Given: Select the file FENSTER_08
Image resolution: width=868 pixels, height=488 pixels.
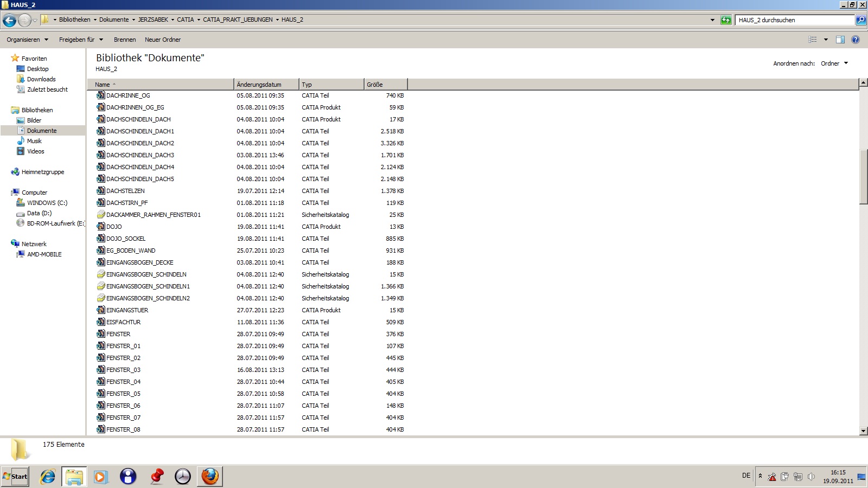Looking at the screenshot, I should click(x=123, y=429).
